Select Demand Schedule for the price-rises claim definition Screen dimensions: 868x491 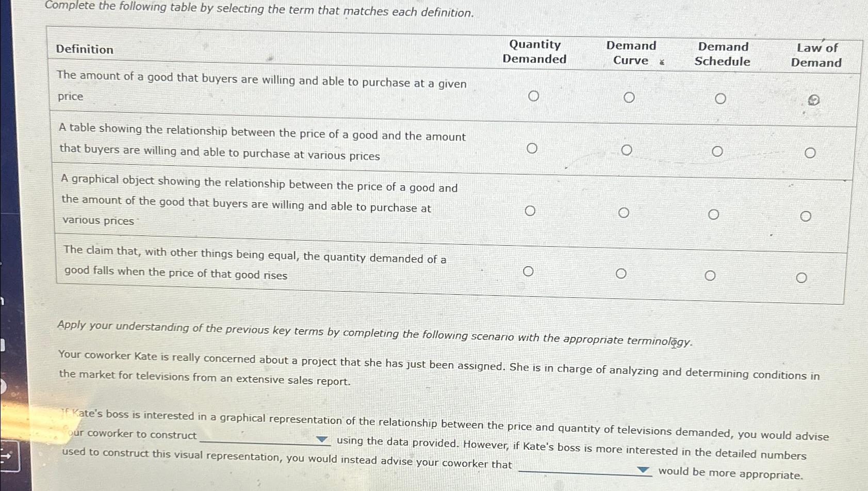[x=710, y=275]
